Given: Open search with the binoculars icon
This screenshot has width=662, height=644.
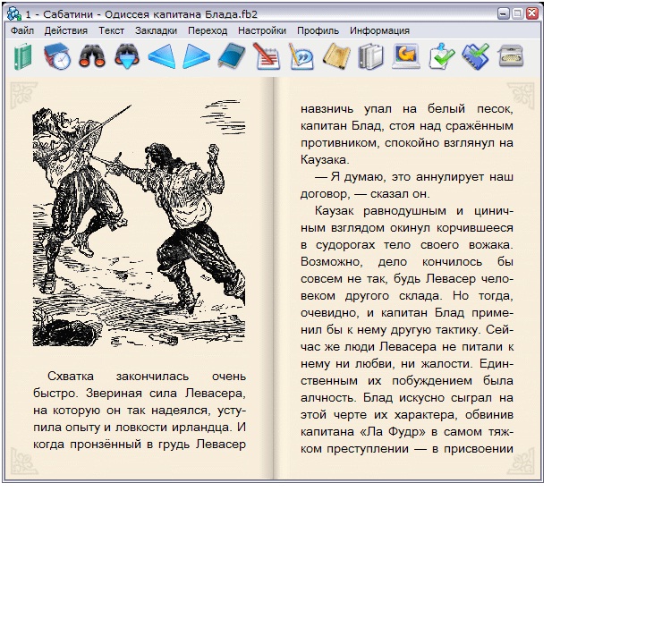Looking at the screenshot, I should (x=92, y=56).
